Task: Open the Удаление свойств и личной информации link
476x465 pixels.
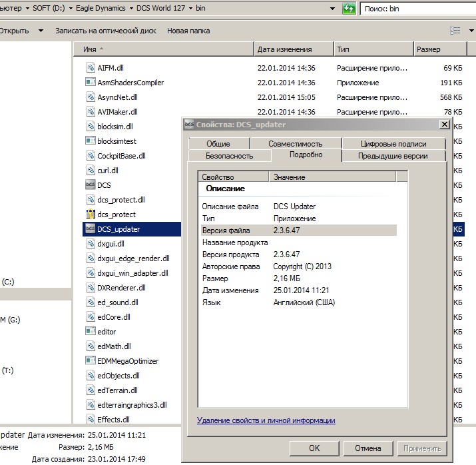Action: click(x=266, y=420)
